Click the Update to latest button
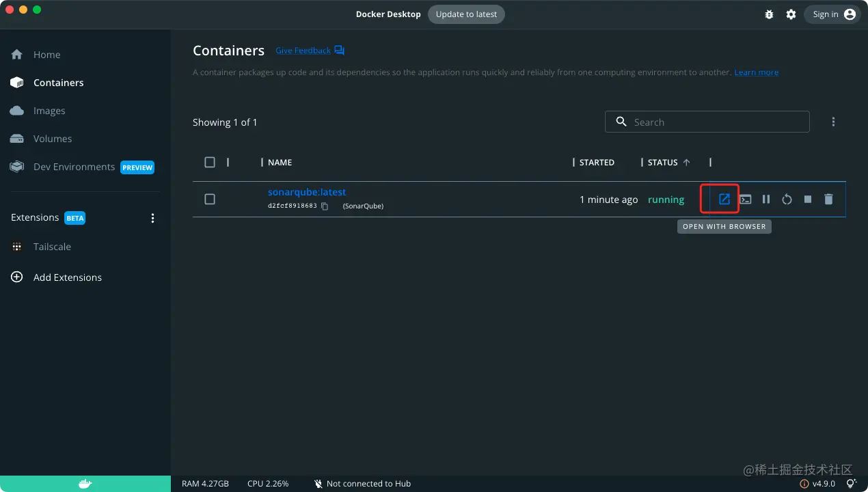 (x=466, y=14)
